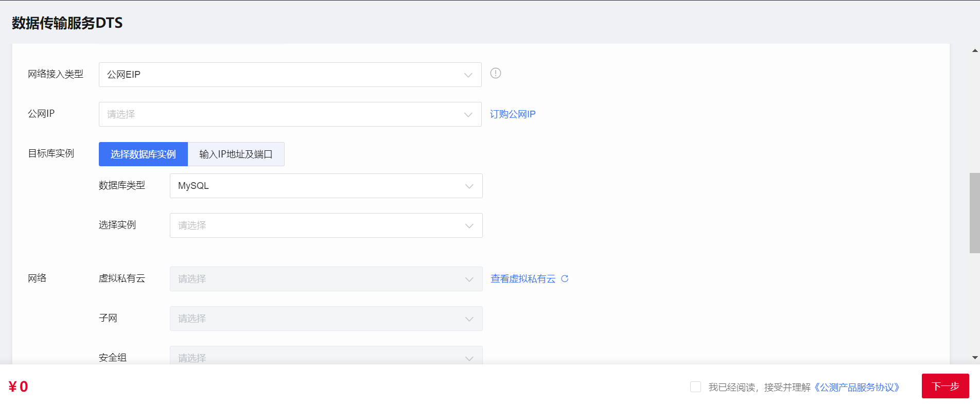Image resolution: width=980 pixels, height=404 pixels.
Task: Open the 数据库类型 MySQL dropdown
Action: point(325,186)
